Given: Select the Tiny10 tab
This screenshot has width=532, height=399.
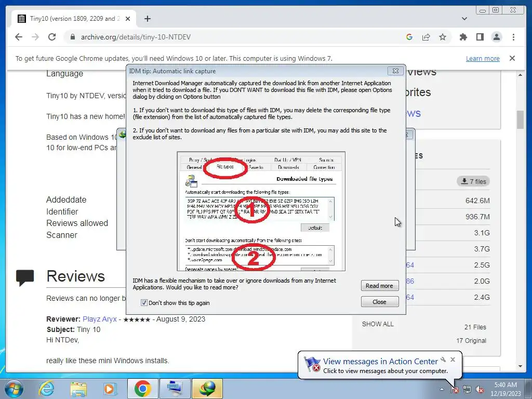Looking at the screenshot, I should (74, 19).
